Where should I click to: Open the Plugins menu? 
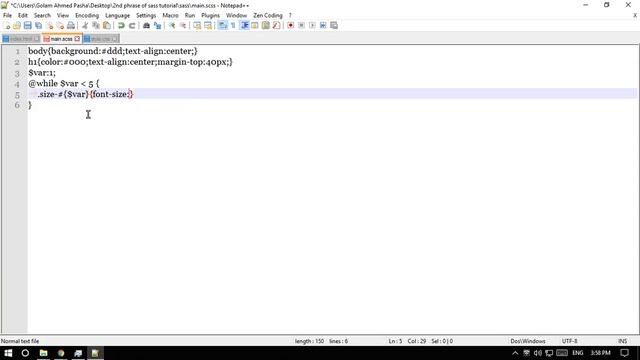[211, 16]
